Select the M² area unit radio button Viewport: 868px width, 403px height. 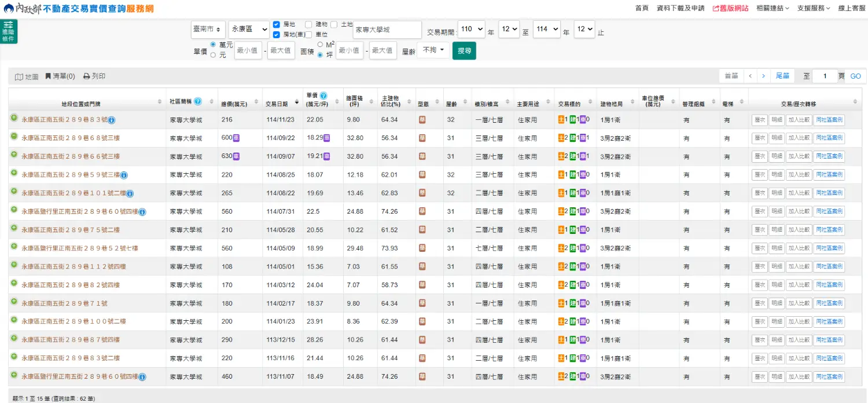coord(320,44)
